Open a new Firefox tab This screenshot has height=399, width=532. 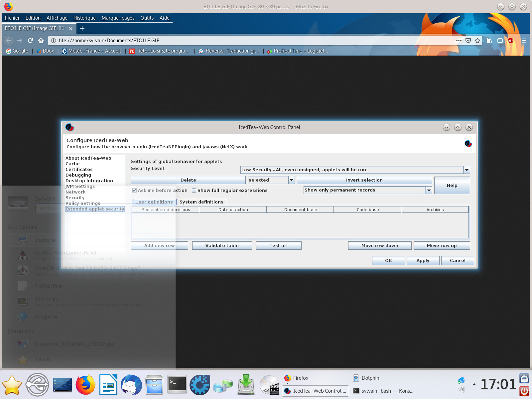82,28
